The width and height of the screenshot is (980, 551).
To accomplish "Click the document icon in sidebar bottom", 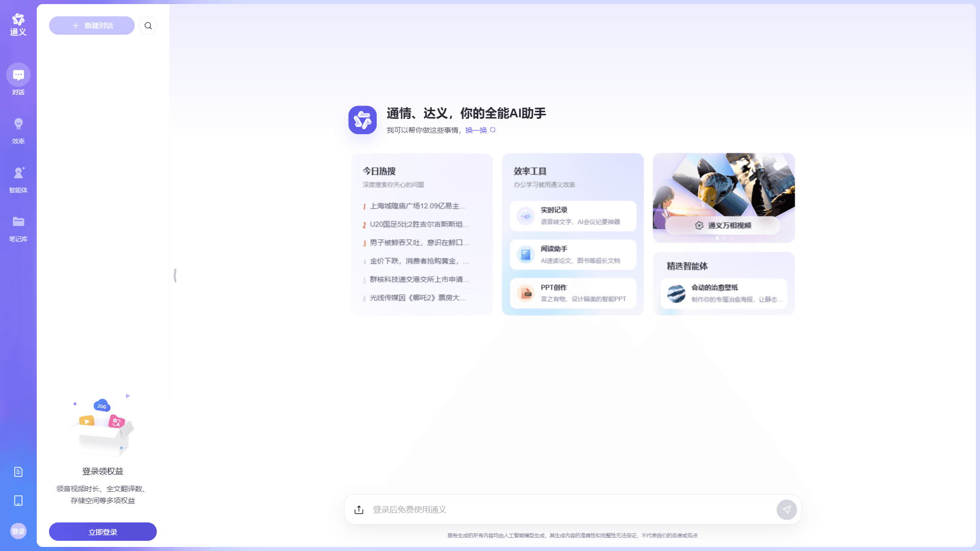I will pos(18,472).
